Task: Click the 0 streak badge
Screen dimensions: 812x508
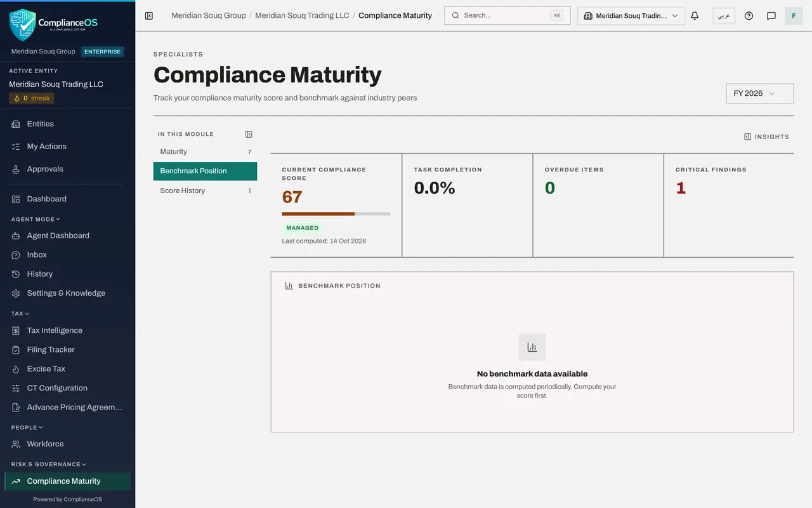Action: click(x=32, y=98)
